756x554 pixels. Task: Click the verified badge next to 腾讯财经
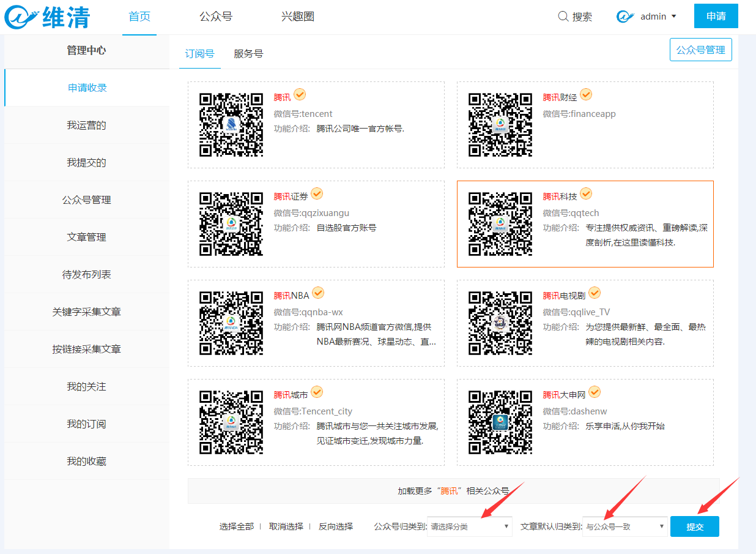[x=586, y=95]
